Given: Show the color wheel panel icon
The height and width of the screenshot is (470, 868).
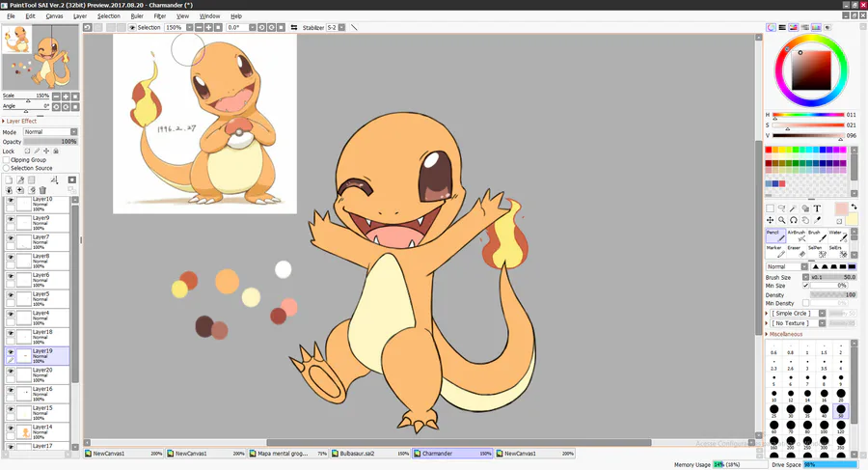Looking at the screenshot, I should (771, 27).
